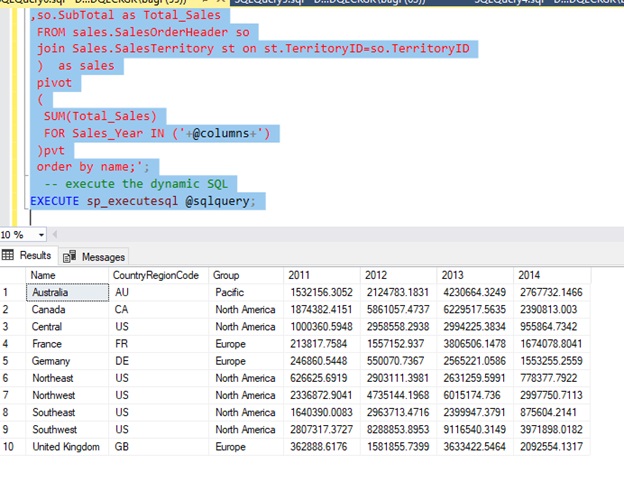Select cell value 6015174.736

[x=475, y=395]
